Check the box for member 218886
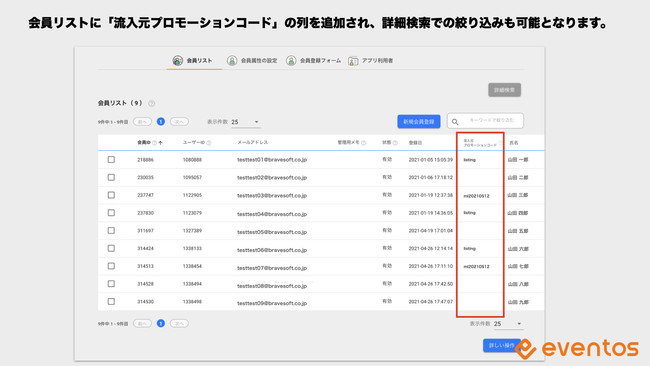Viewport: 650px width, 366px height. 111,160
